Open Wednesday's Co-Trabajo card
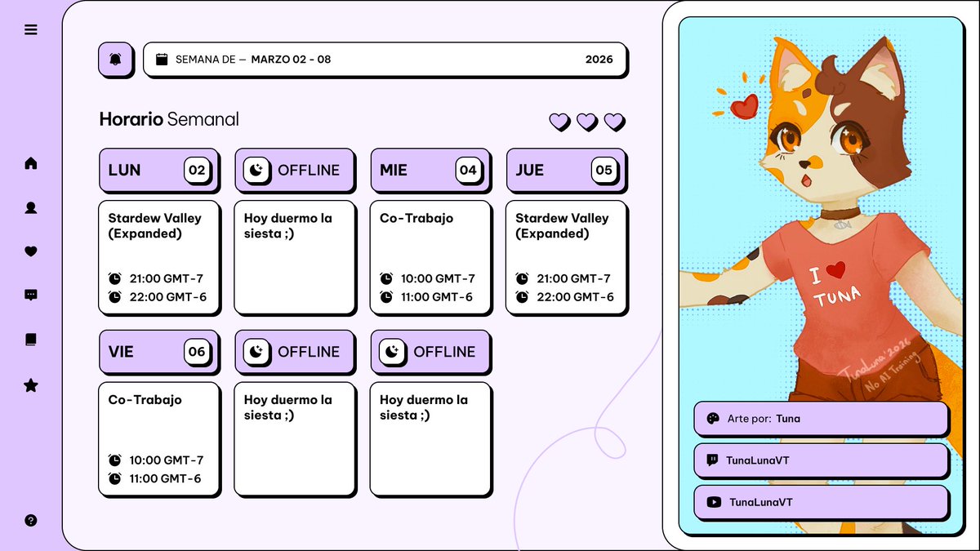This screenshot has width=980, height=551. pos(430,256)
